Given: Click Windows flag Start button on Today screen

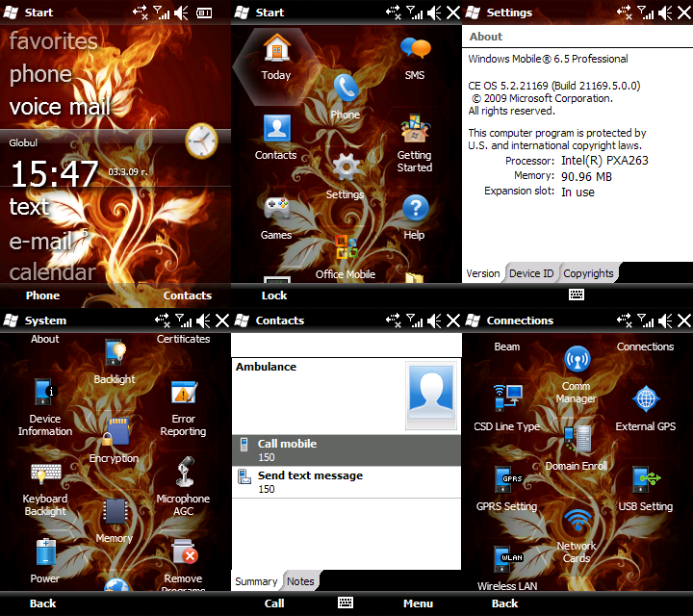Looking at the screenshot, I should pyautogui.click(x=11, y=13).
